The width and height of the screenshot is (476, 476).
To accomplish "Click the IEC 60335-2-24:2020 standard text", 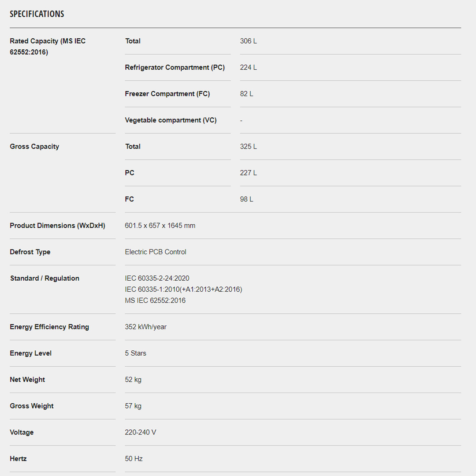I will coord(157,278).
